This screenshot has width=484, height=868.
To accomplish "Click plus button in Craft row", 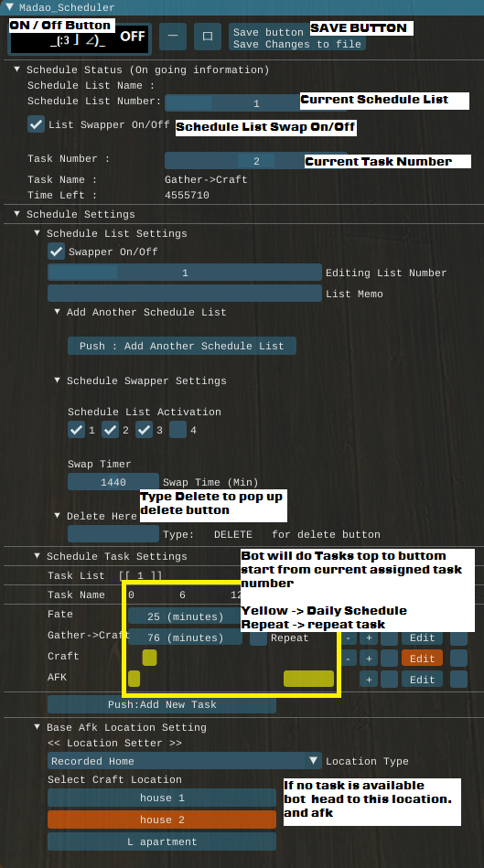I will pyautogui.click(x=368, y=659).
